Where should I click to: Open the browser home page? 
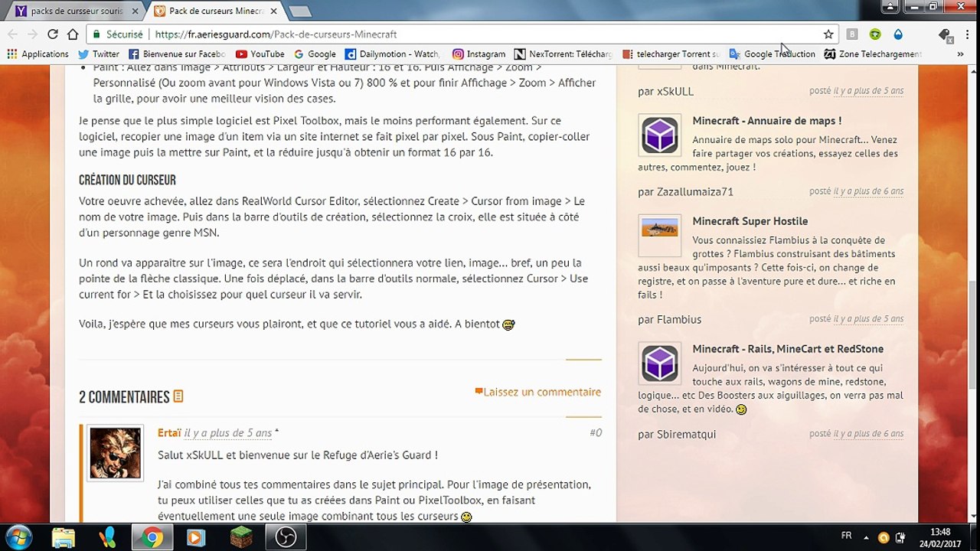pyautogui.click(x=73, y=34)
